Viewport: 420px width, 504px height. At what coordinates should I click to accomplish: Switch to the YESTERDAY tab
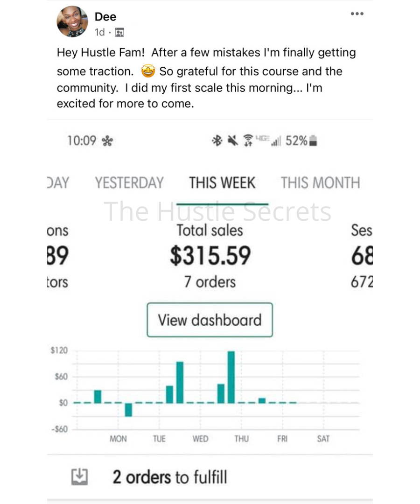point(129,182)
